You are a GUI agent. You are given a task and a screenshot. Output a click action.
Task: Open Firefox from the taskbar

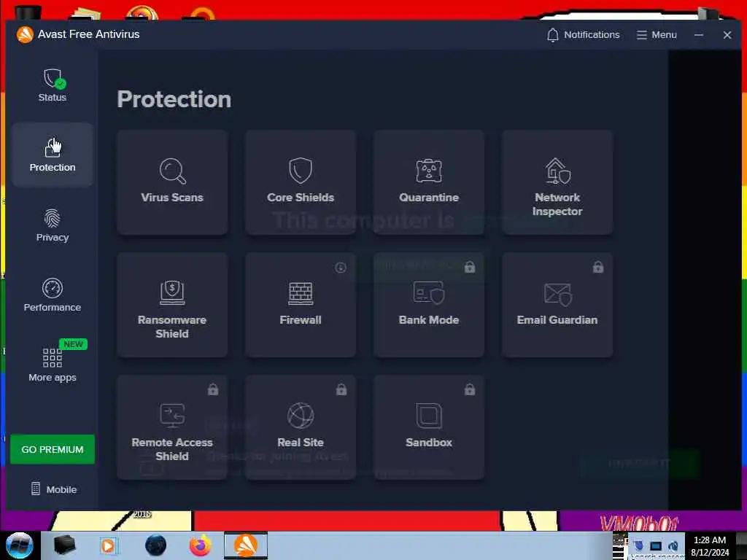click(201, 545)
